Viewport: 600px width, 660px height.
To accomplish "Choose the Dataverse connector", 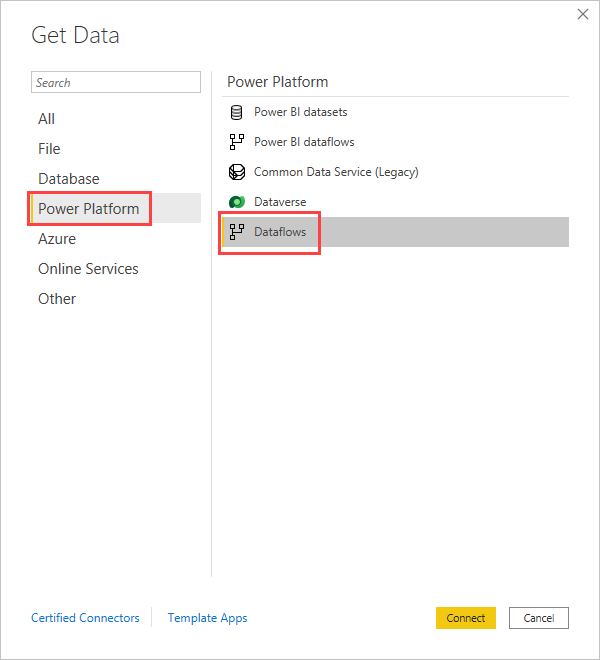I will tap(395, 202).
